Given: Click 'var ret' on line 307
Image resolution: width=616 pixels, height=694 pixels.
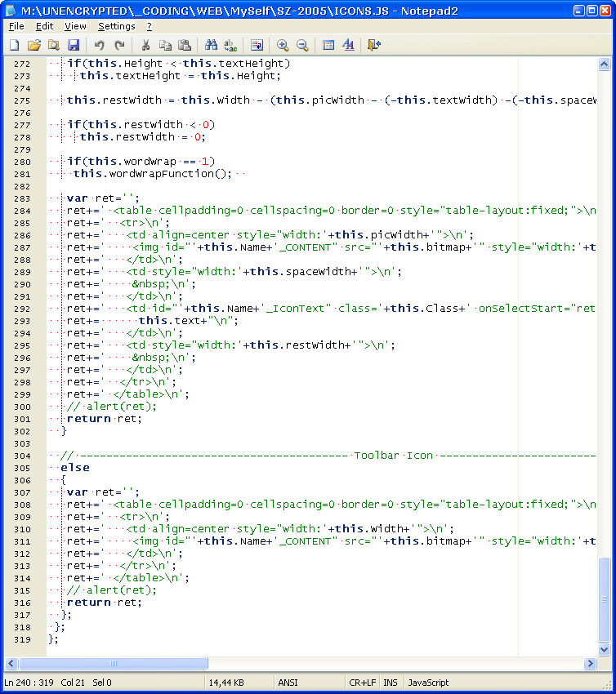Looking at the screenshot, I should [x=91, y=492].
